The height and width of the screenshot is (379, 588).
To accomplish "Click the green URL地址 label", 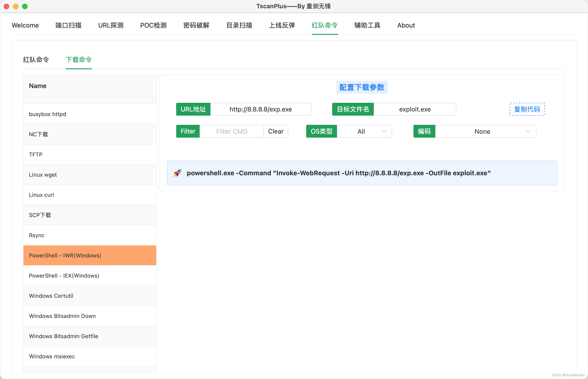I will pos(193,109).
